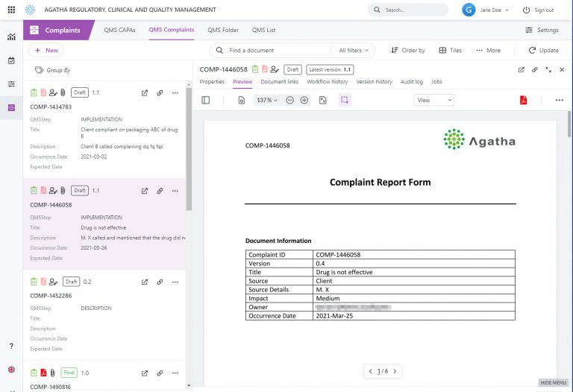This screenshot has width=573, height=392.
Task: Open the All filters dropdown
Action: (354, 51)
